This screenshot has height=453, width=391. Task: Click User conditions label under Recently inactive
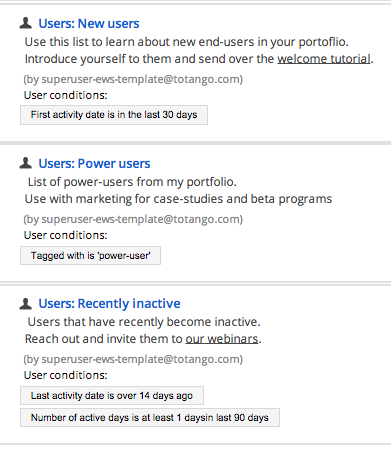(x=66, y=375)
